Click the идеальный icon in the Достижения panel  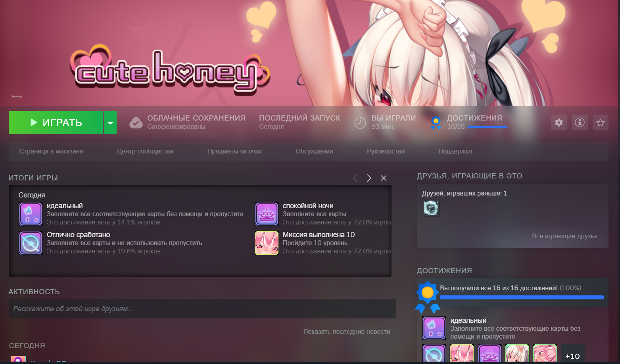click(434, 328)
